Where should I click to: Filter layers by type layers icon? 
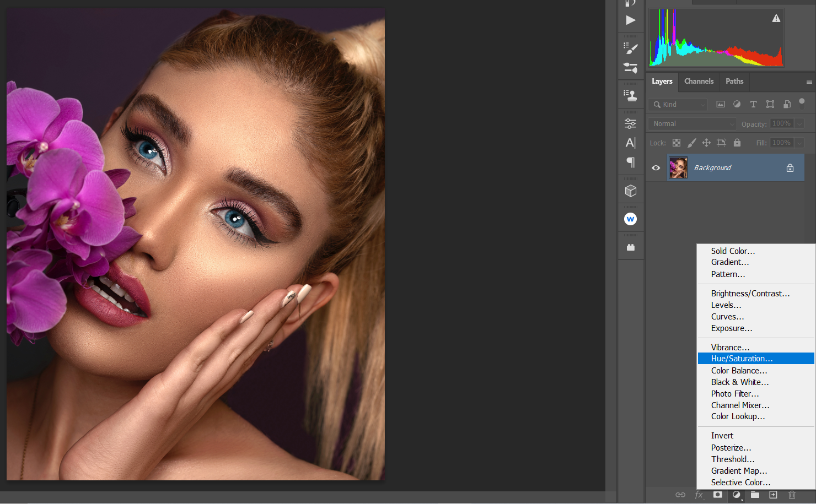[x=753, y=104]
